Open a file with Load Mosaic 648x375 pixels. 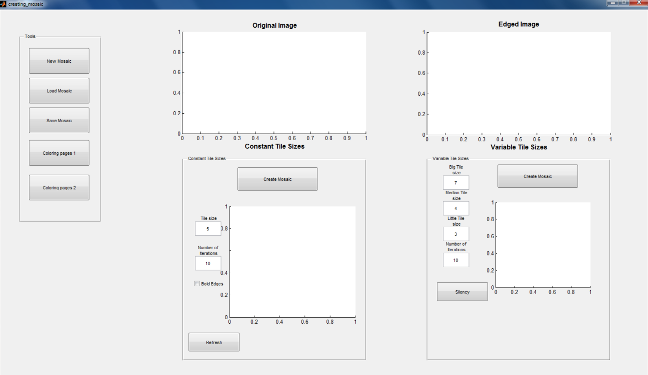coord(59,91)
